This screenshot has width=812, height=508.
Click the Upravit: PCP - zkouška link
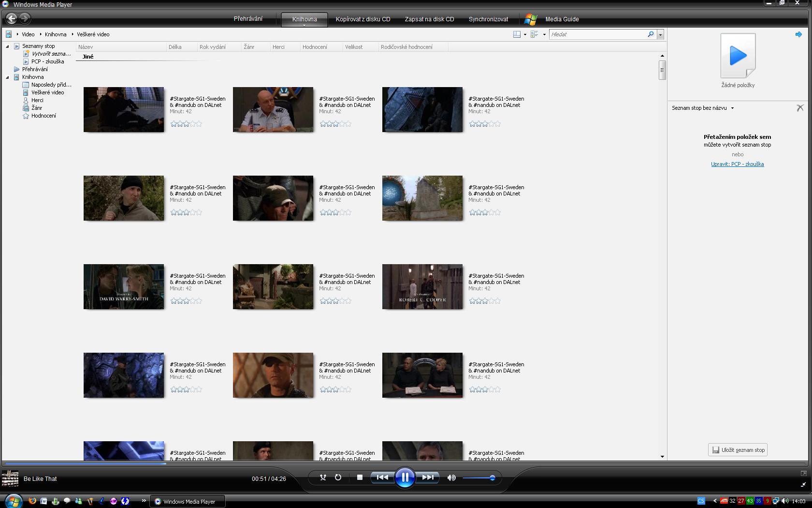(x=737, y=164)
